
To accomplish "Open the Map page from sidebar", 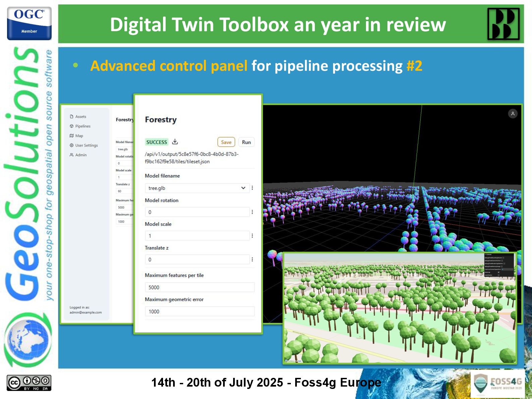I will (76, 136).
